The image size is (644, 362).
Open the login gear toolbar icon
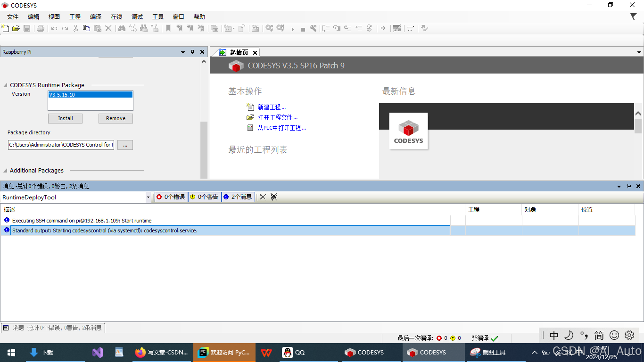click(269, 28)
